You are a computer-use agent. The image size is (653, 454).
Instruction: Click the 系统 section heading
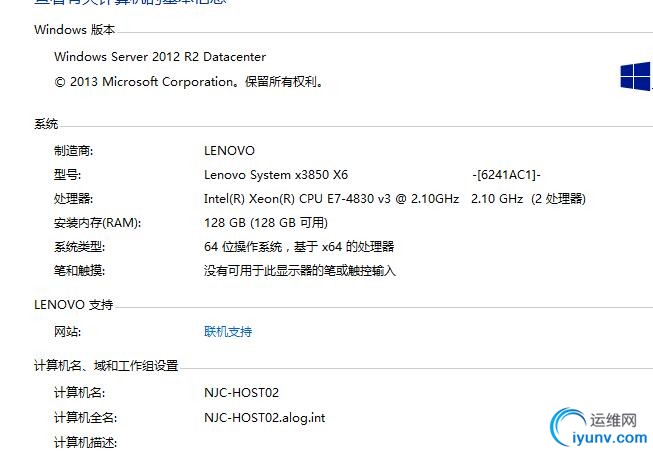(x=46, y=124)
